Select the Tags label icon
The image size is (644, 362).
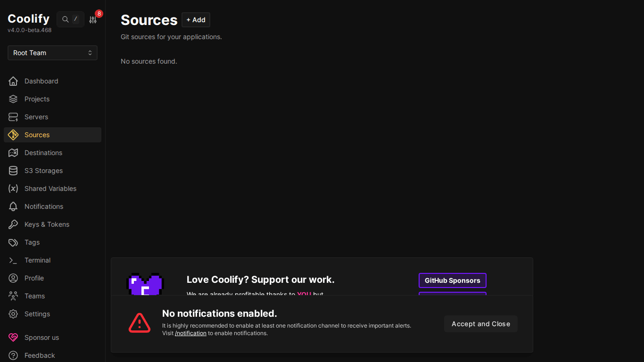pos(13,242)
